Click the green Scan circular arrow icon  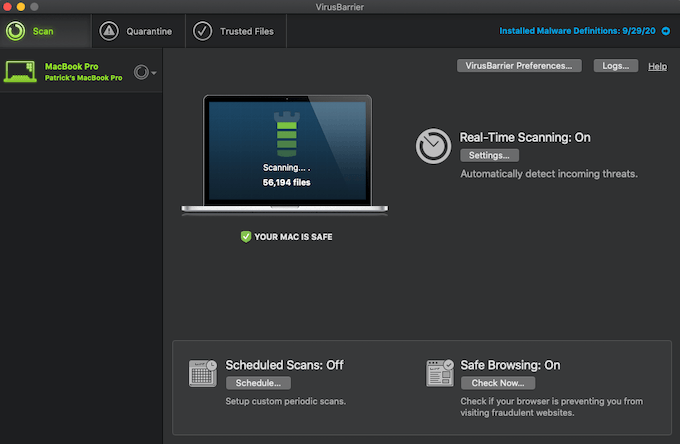click(x=16, y=31)
